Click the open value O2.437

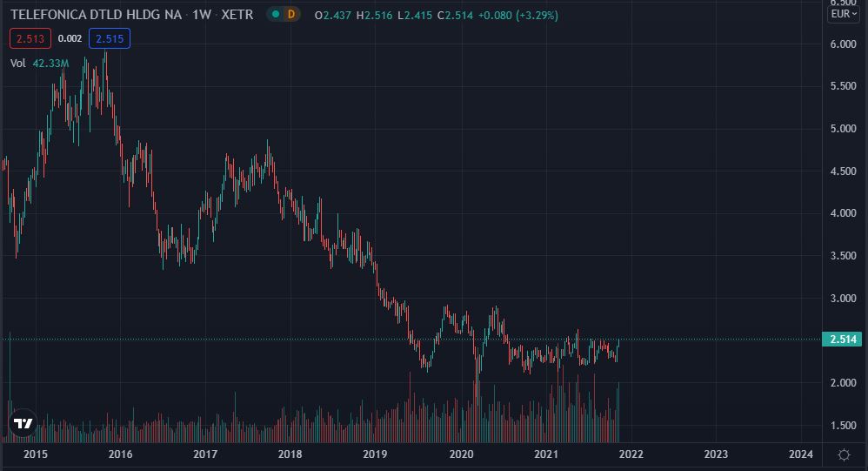coord(333,16)
